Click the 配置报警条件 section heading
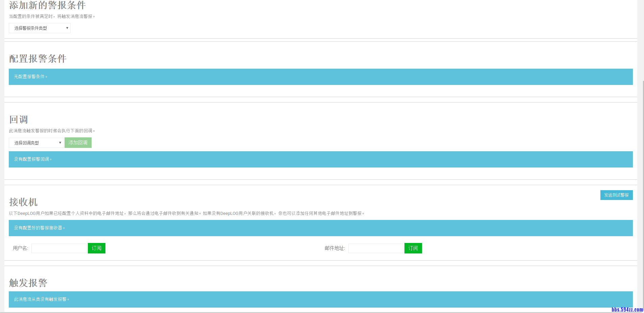 tap(38, 59)
